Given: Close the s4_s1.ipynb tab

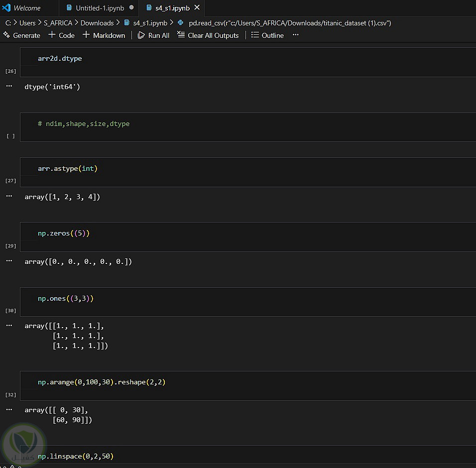Looking at the screenshot, I should [x=197, y=8].
